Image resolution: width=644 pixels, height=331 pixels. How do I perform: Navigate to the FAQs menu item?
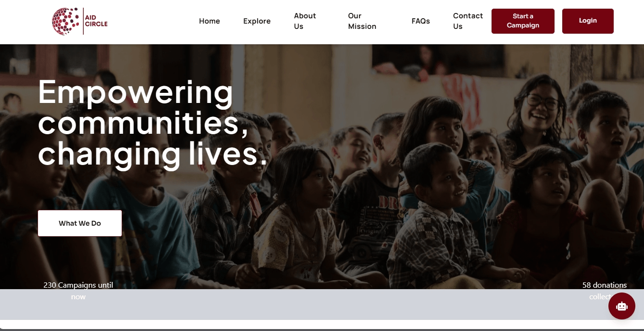pos(421,21)
